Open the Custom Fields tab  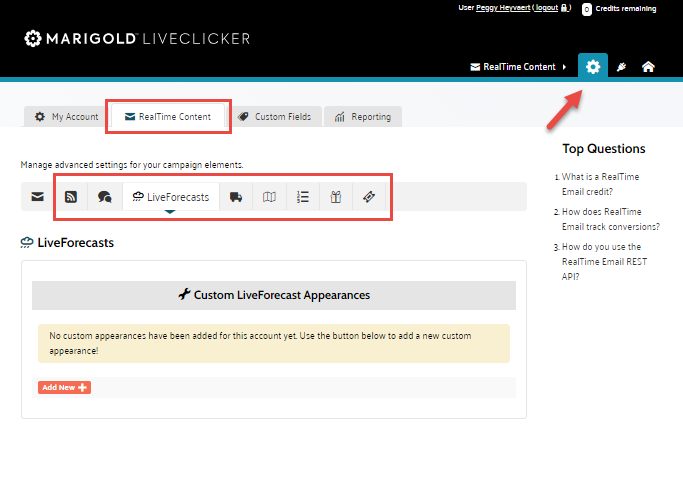click(274, 117)
